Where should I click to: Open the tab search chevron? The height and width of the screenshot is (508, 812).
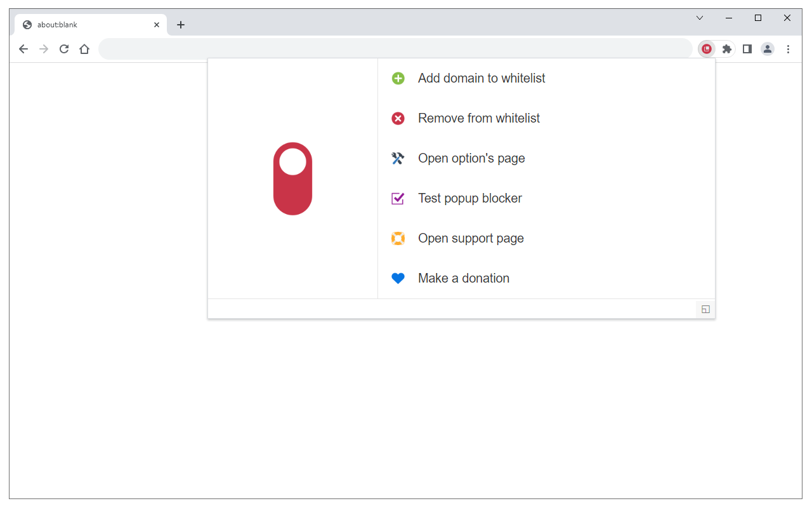(x=700, y=18)
